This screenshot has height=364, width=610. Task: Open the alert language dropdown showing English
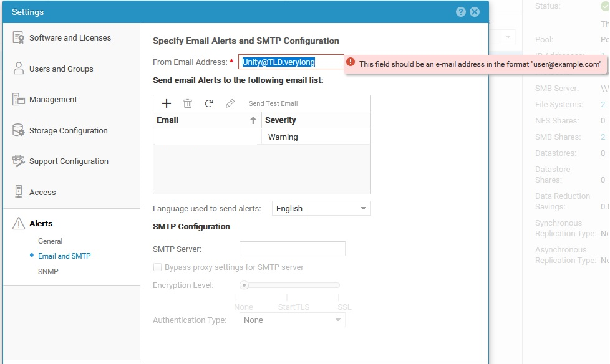tap(321, 208)
